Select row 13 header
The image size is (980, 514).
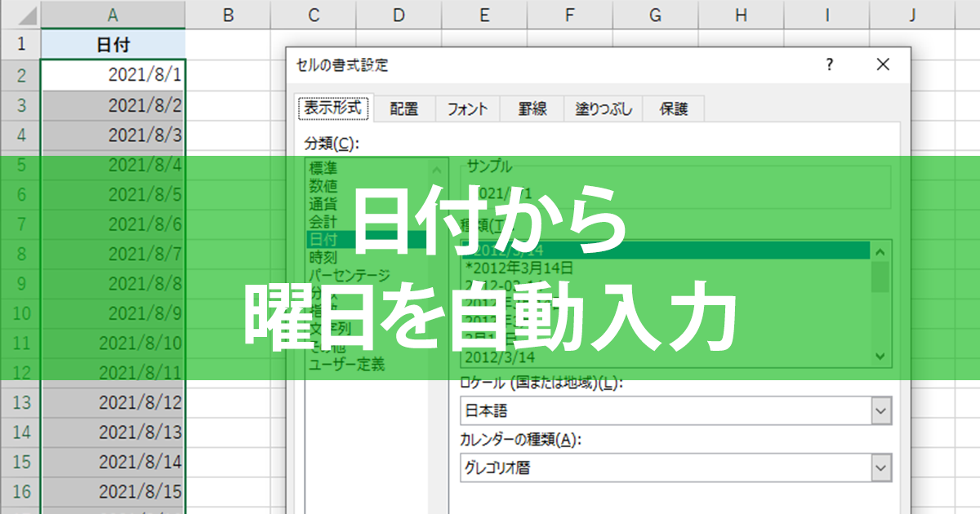pyautogui.click(x=20, y=402)
